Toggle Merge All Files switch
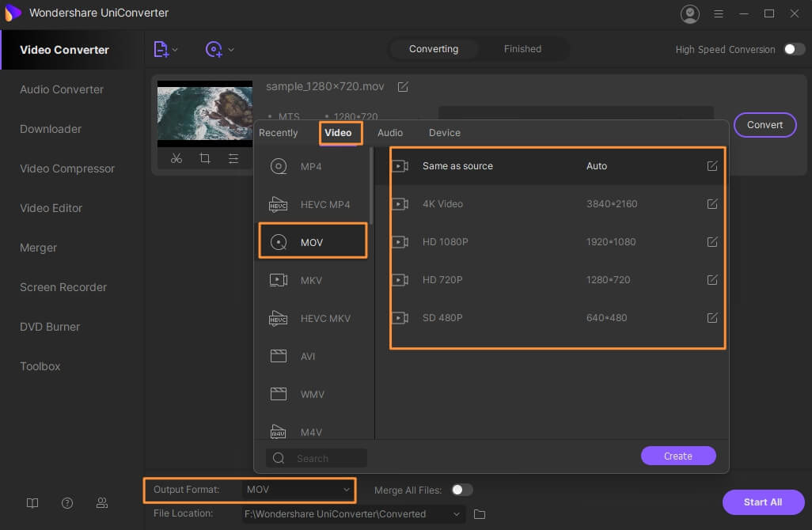The image size is (812, 530). 461,490
